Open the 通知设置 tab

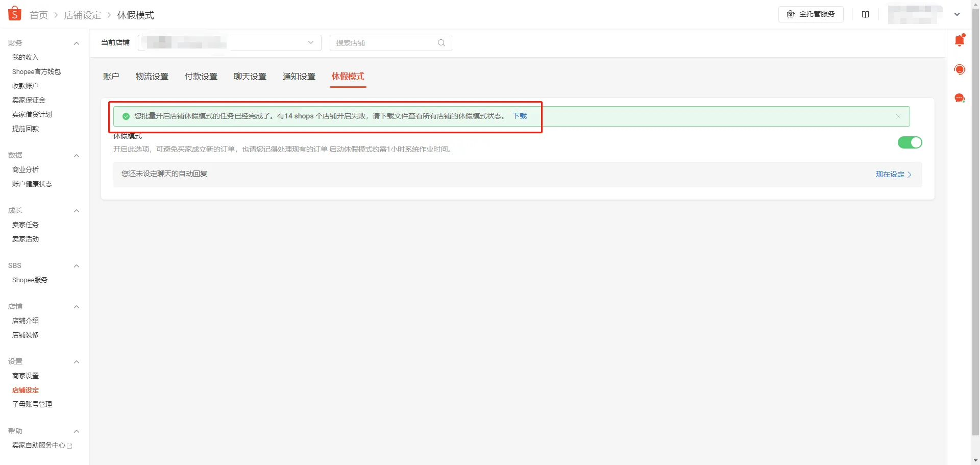coord(299,76)
